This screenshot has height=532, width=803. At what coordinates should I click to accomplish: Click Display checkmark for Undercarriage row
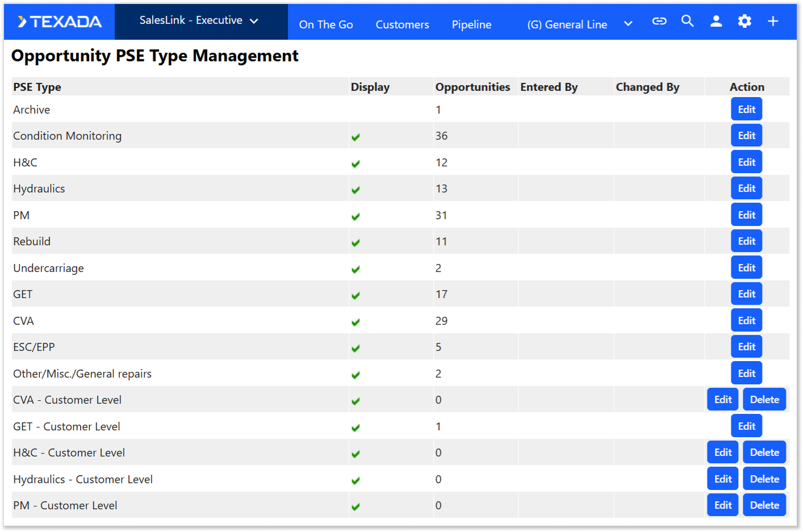point(356,269)
